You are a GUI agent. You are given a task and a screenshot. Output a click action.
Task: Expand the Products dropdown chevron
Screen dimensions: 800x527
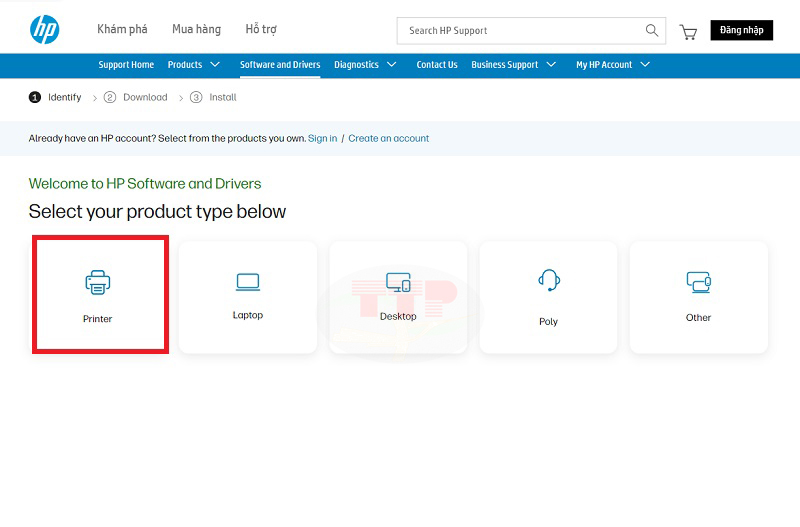[215, 64]
